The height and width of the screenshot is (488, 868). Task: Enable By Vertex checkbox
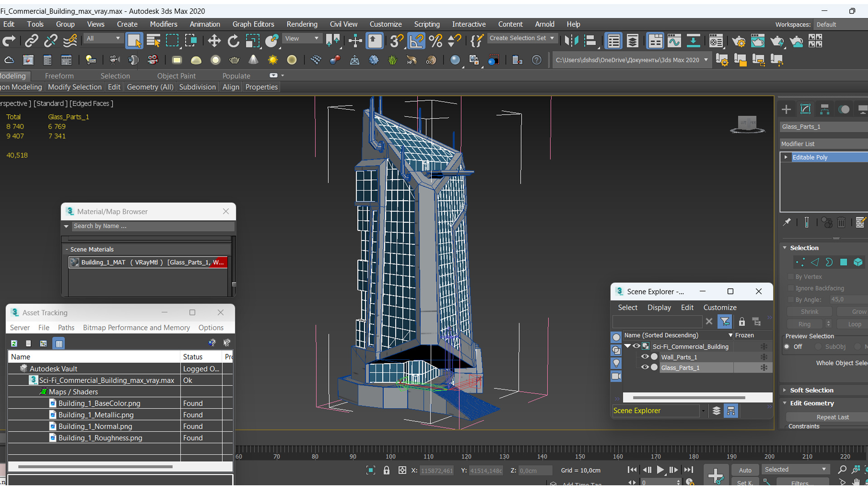(791, 277)
